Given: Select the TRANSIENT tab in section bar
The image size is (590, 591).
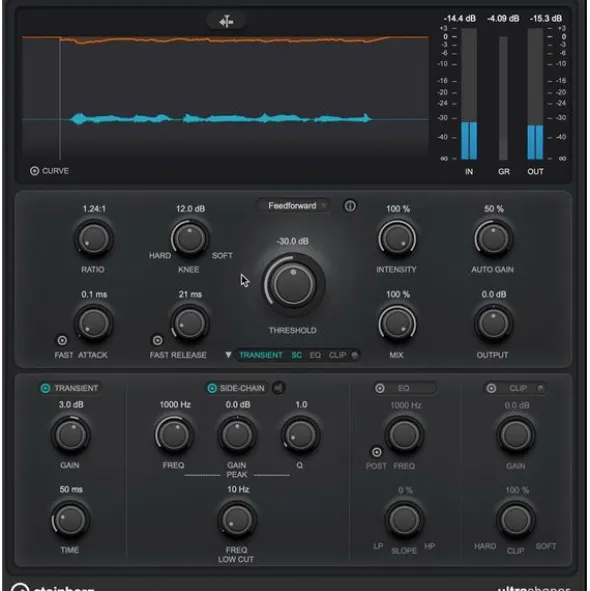Looking at the screenshot, I should coord(261,355).
